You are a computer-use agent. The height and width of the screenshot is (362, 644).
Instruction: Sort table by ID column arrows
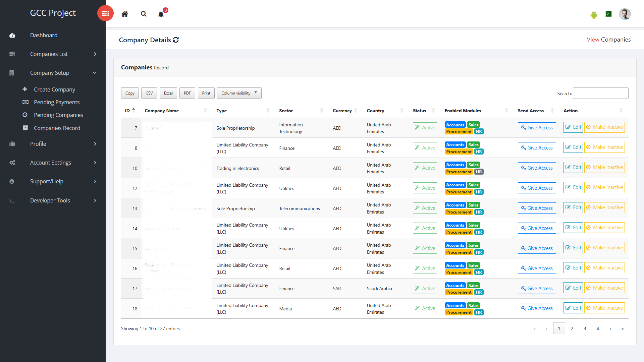click(133, 110)
